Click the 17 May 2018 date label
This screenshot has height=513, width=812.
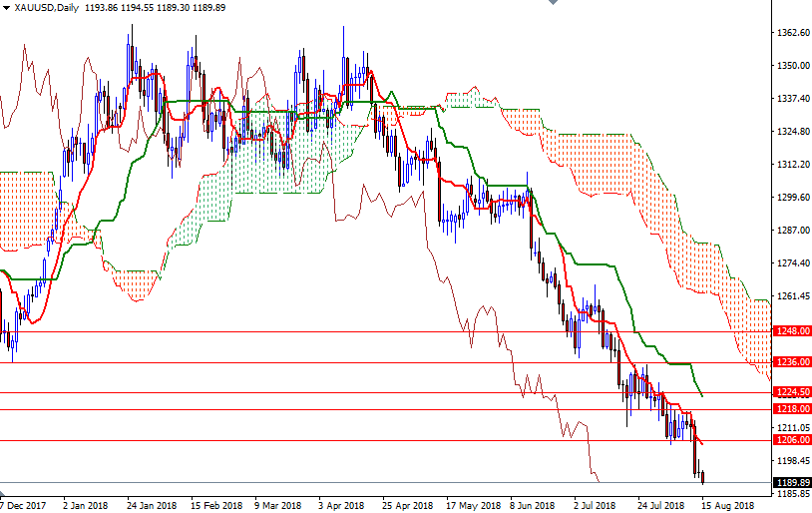(x=473, y=505)
